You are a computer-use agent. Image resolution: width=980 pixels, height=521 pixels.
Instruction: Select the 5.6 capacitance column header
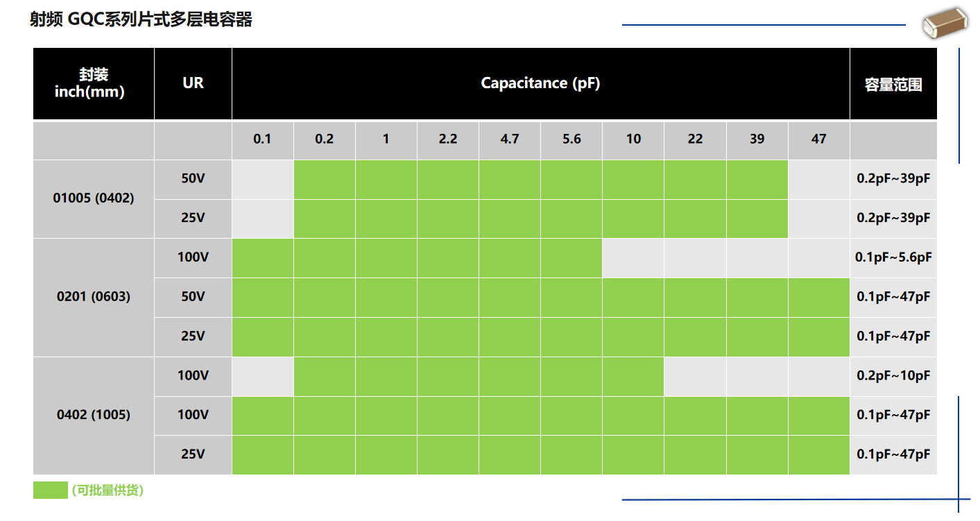tap(571, 139)
